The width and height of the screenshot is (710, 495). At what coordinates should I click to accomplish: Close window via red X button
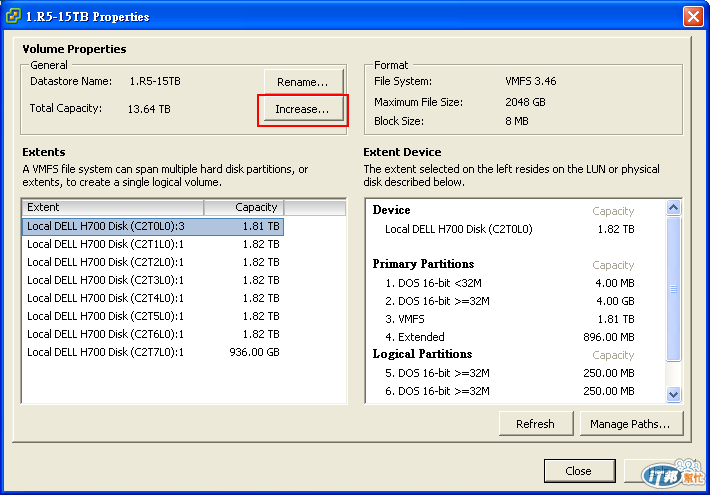[x=693, y=16]
